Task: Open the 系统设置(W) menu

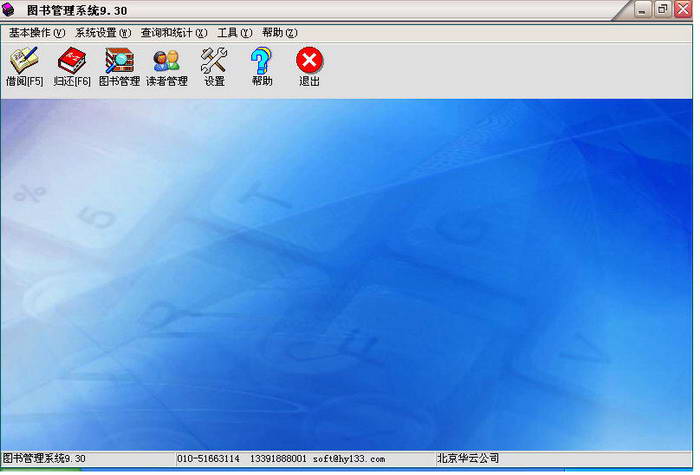Action: coord(103,33)
